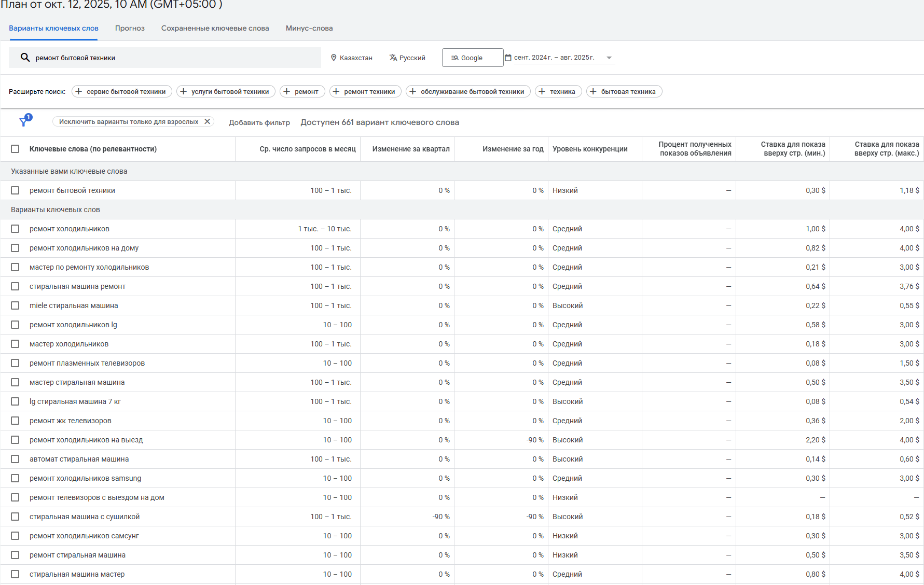The height and width of the screenshot is (585, 924).
Task: Select checkbox for 'miele стиральная машина'
Action: click(15, 305)
